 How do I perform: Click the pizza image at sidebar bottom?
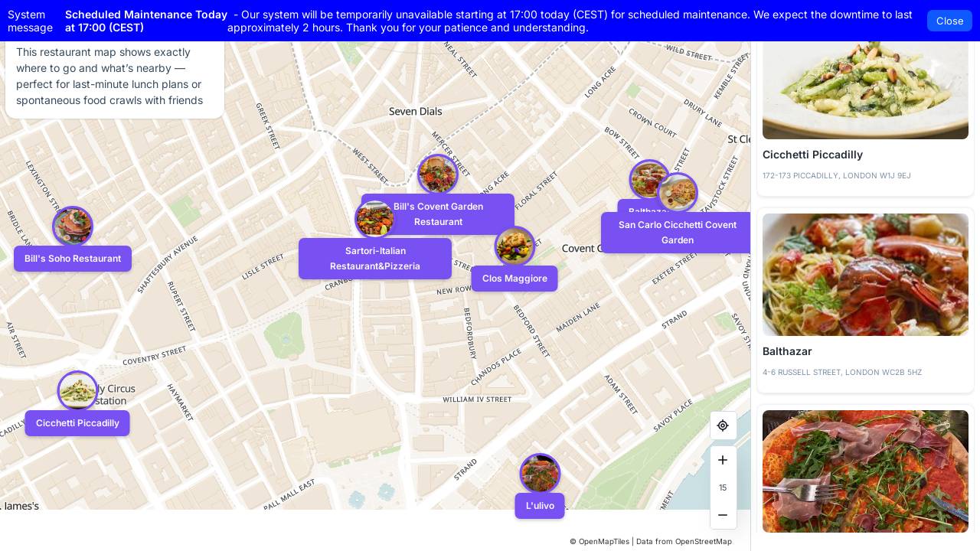tap(865, 471)
